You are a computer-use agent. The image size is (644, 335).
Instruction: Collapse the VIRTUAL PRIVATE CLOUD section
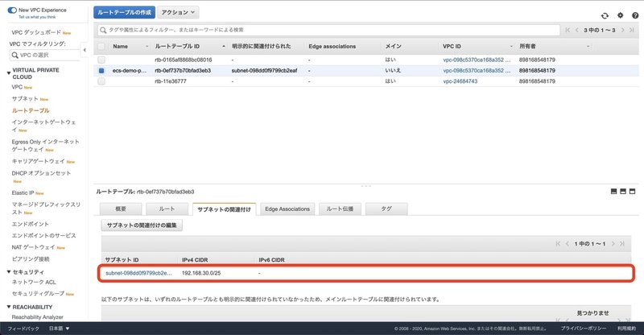pyautogui.click(x=9, y=73)
